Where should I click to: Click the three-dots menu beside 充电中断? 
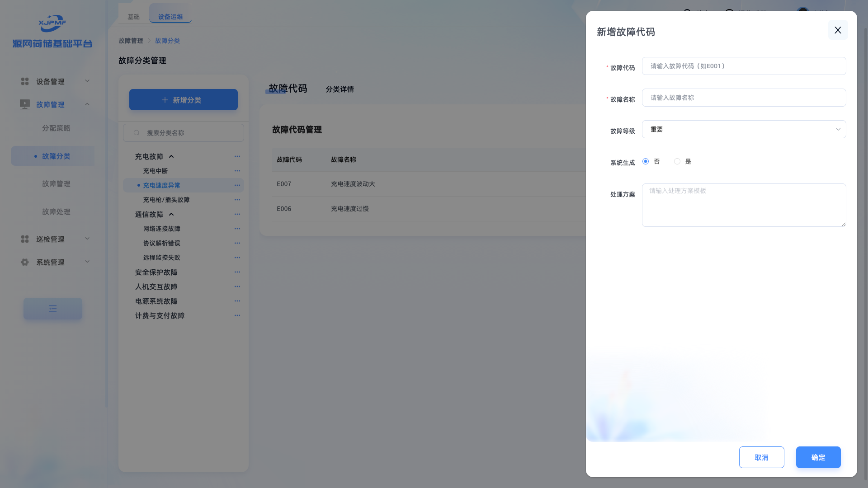pos(237,171)
